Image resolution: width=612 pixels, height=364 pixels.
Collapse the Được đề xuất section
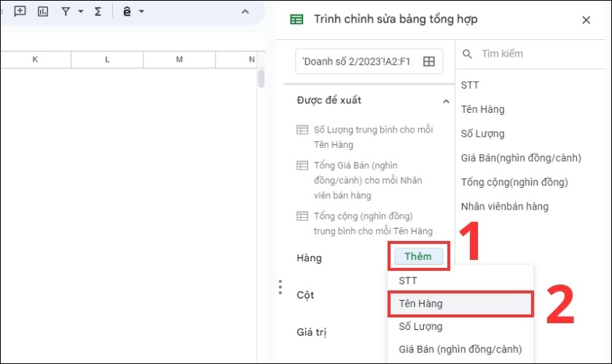coord(446,101)
